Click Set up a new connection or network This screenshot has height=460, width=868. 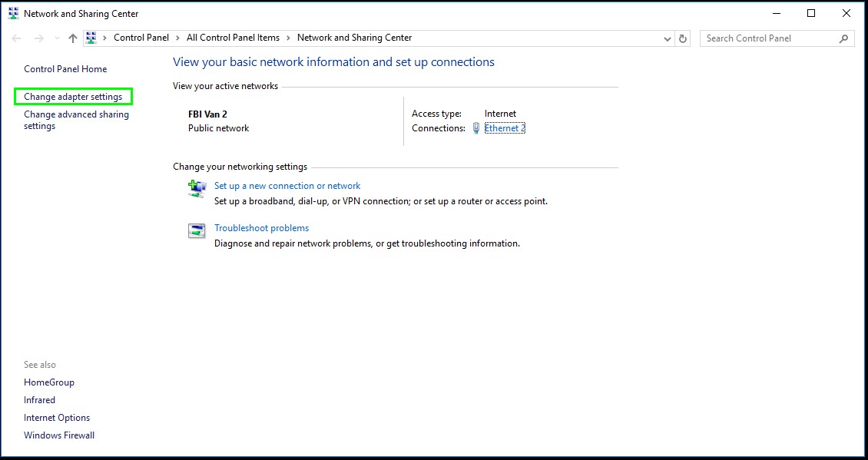[x=287, y=186]
